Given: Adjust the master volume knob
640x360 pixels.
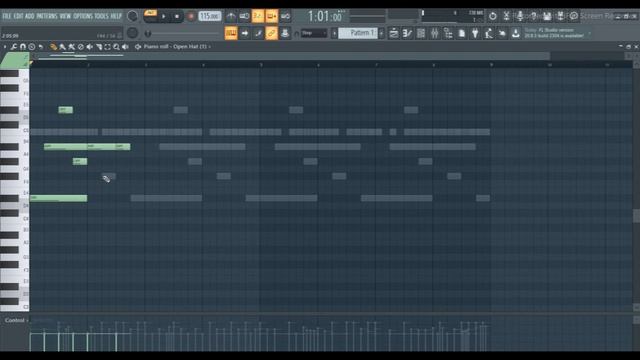Looking at the screenshot, I should [132, 16].
